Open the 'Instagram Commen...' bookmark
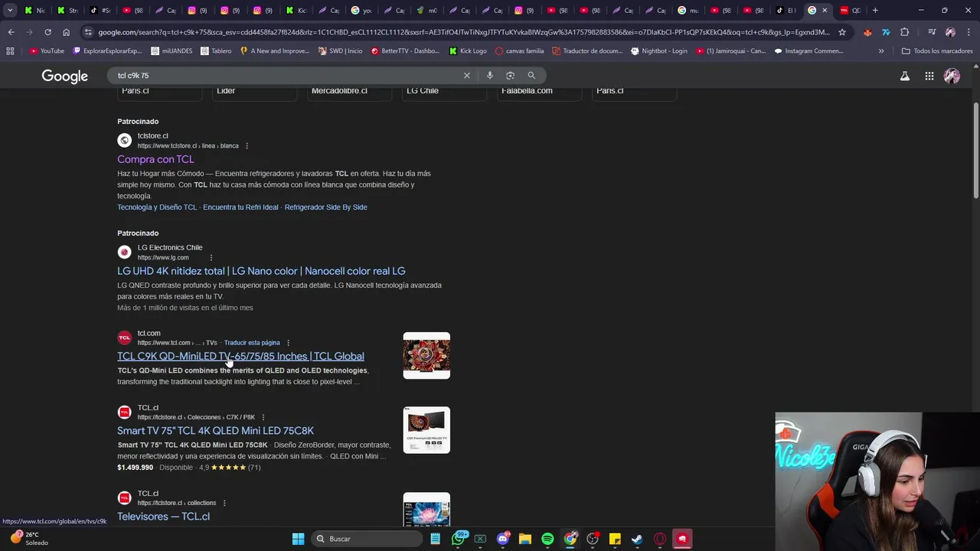This screenshot has height=551, width=980. pos(808,51)
